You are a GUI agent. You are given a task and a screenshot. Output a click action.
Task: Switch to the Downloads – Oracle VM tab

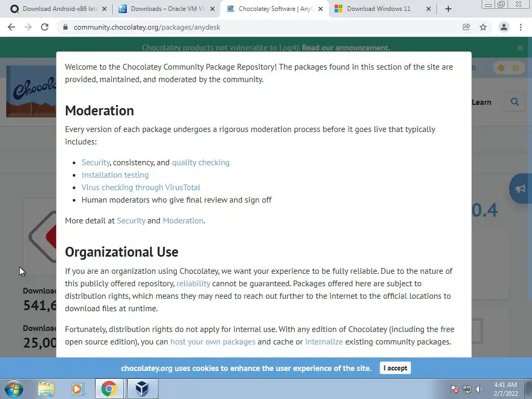[x=166, y=9]
